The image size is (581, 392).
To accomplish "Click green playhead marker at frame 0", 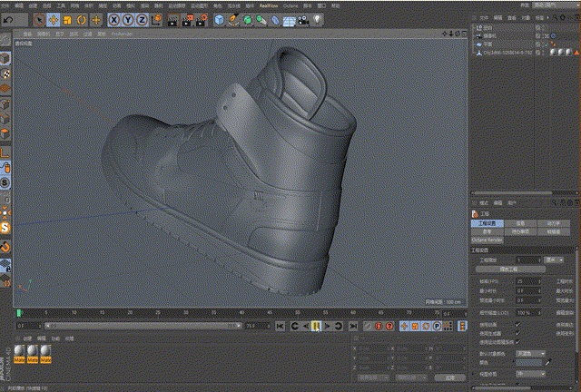I will click(18, 313).
